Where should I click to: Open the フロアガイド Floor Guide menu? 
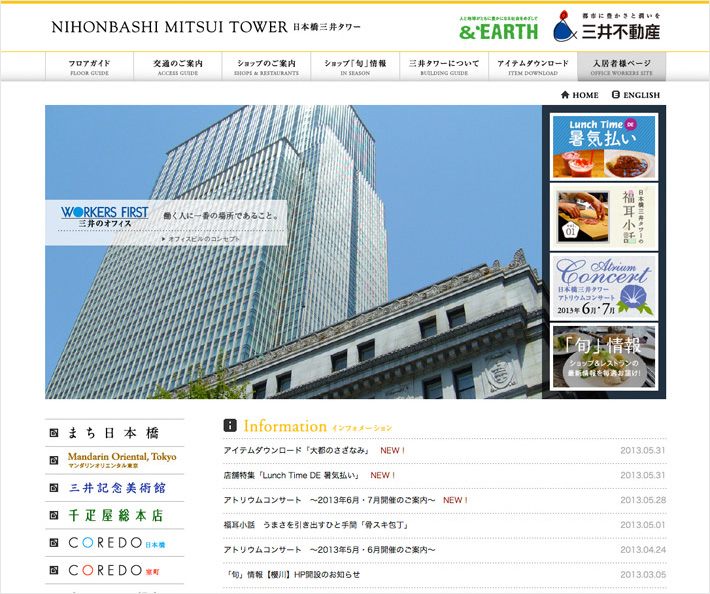[89, 67]
